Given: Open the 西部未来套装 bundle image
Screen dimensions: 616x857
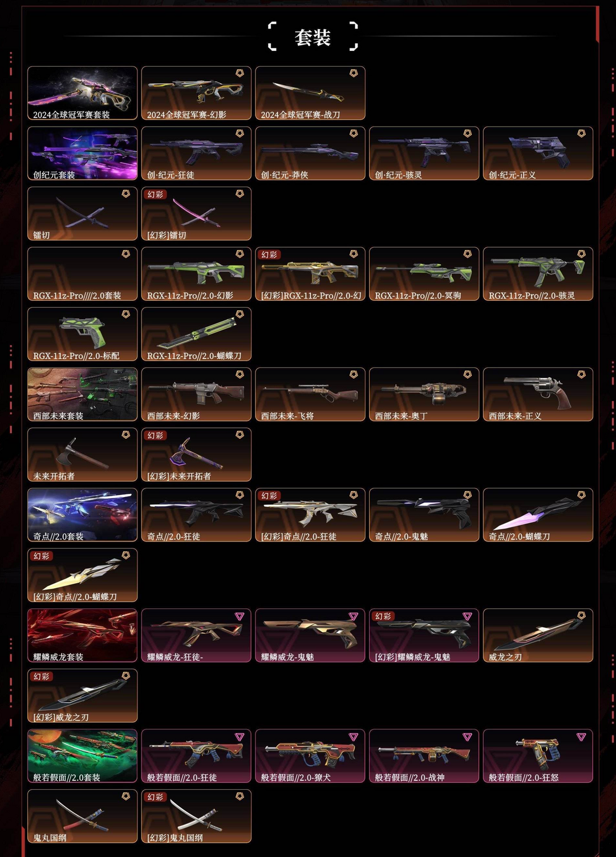Looking at the screenshot, I should pyautogui.click(x=83, y=394).
